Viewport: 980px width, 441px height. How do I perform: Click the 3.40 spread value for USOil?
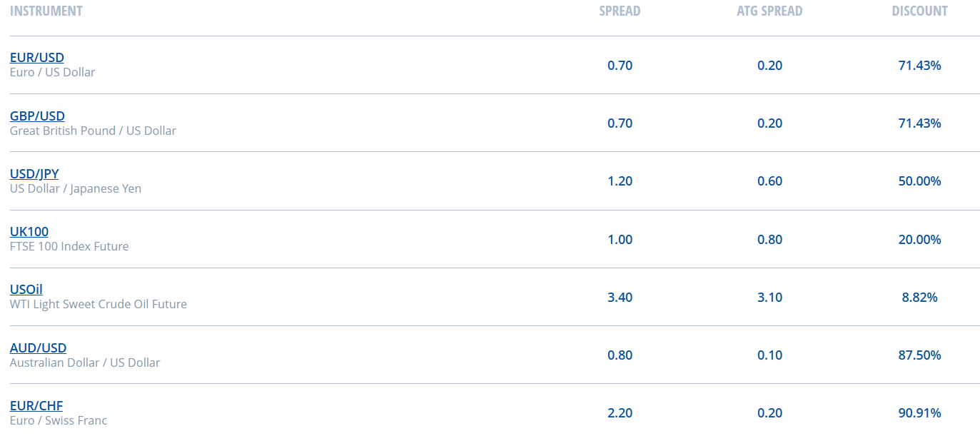pos(620,298)
